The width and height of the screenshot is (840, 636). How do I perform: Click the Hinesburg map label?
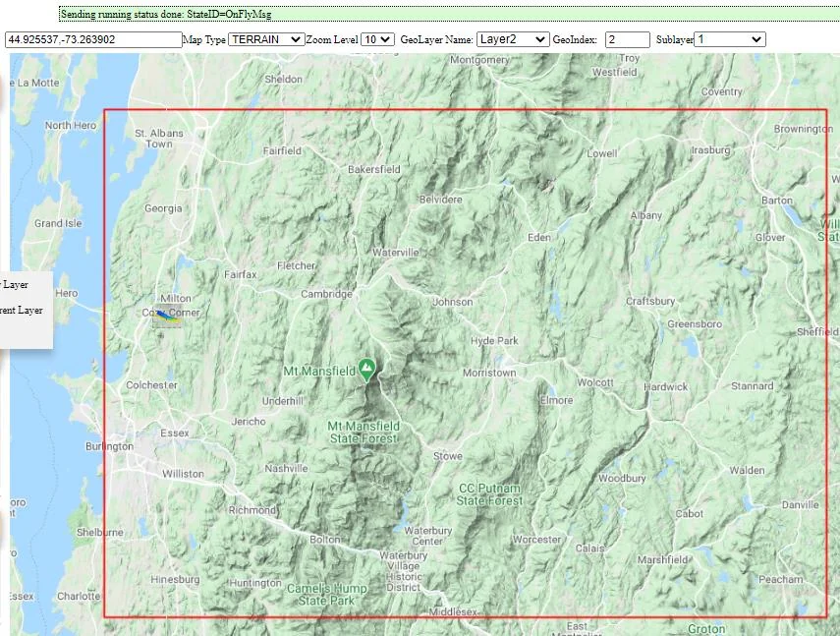coord(175,579)
